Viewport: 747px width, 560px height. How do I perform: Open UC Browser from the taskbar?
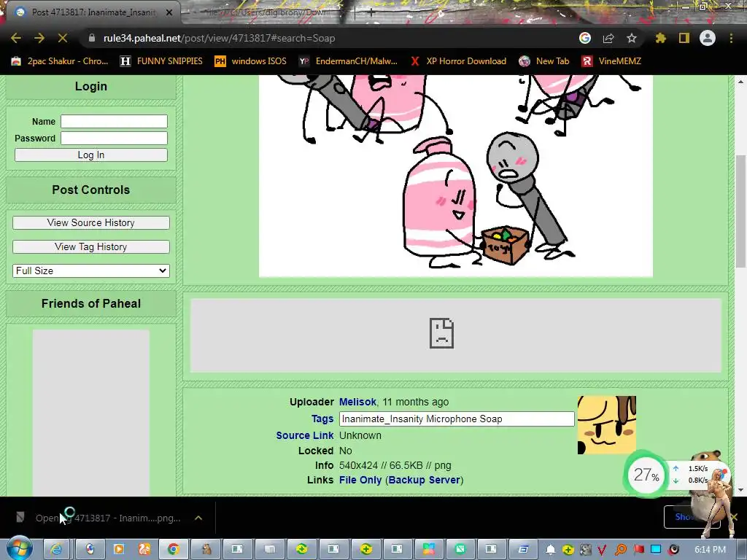(144, 550)
